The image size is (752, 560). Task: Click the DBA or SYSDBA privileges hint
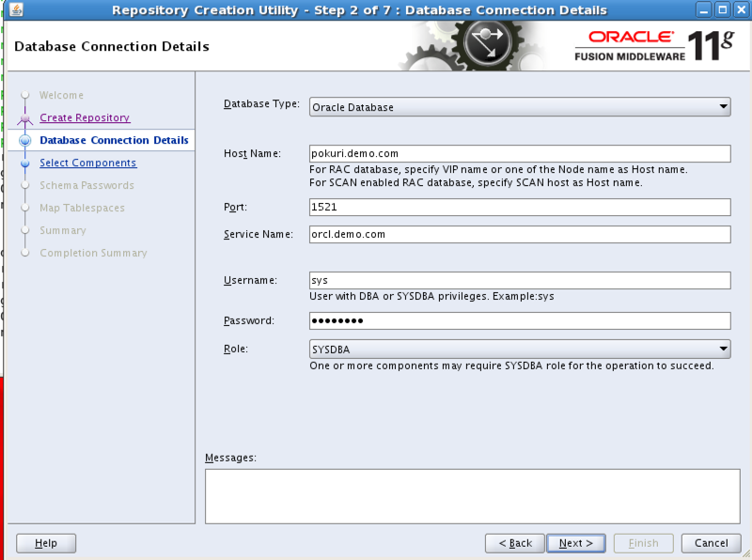[431, 296]
